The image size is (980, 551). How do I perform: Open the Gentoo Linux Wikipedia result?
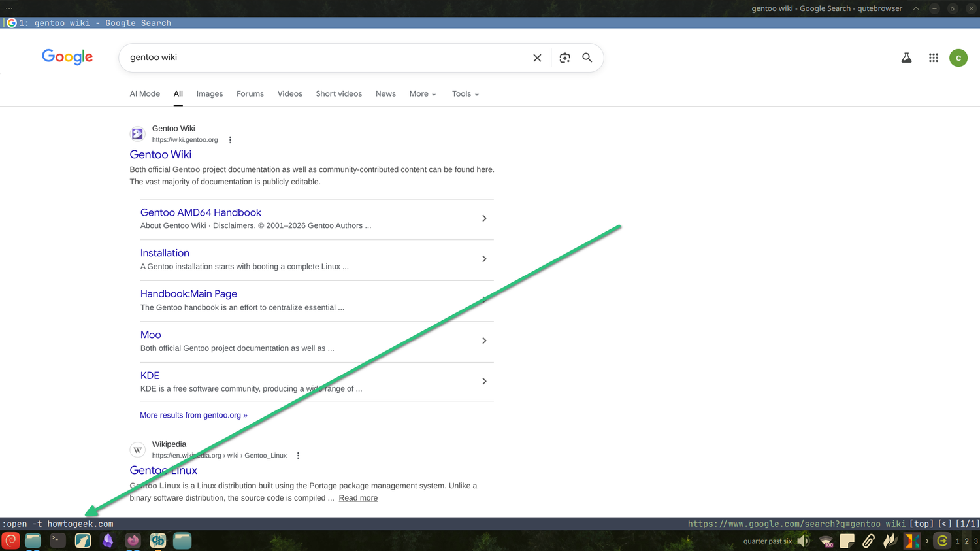tap(163, 470)
